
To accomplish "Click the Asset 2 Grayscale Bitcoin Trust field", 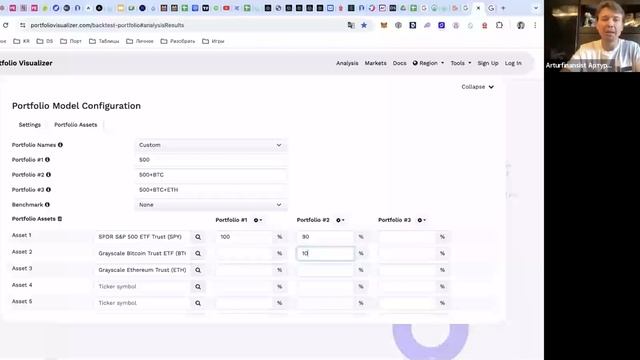I will point(143,253).
